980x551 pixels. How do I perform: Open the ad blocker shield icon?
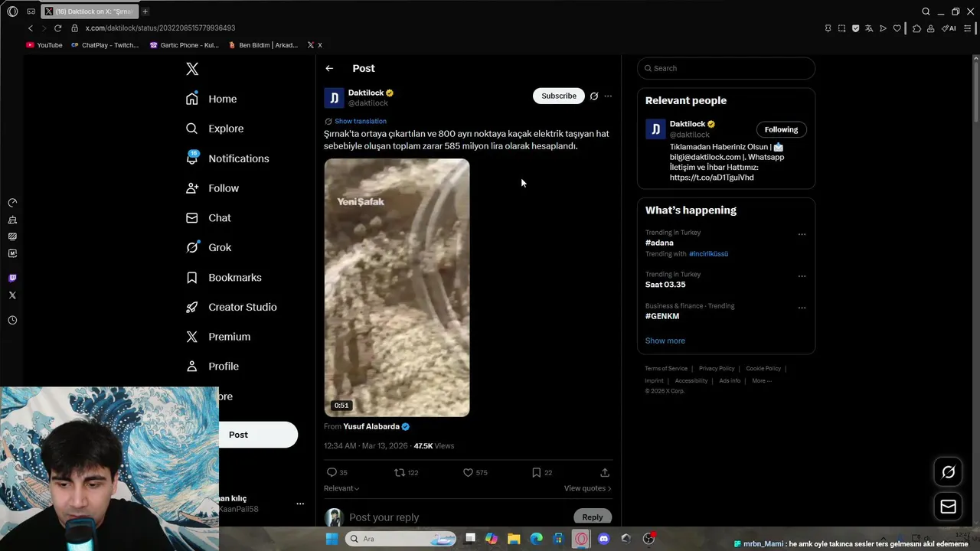click(x=855, y=28)
